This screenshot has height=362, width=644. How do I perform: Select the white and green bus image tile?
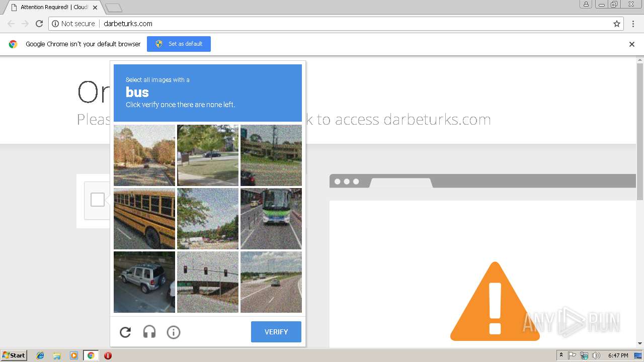(x=271, y=219)
